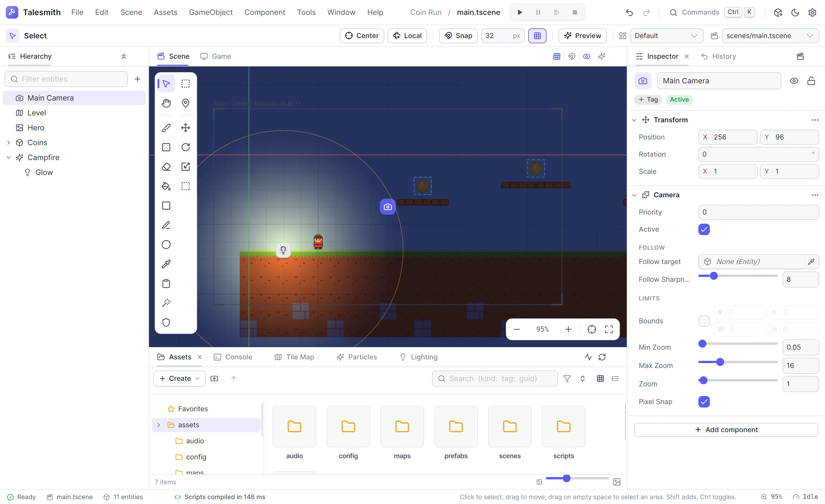Open settings gear in top bar

click(x=812, y=12)
